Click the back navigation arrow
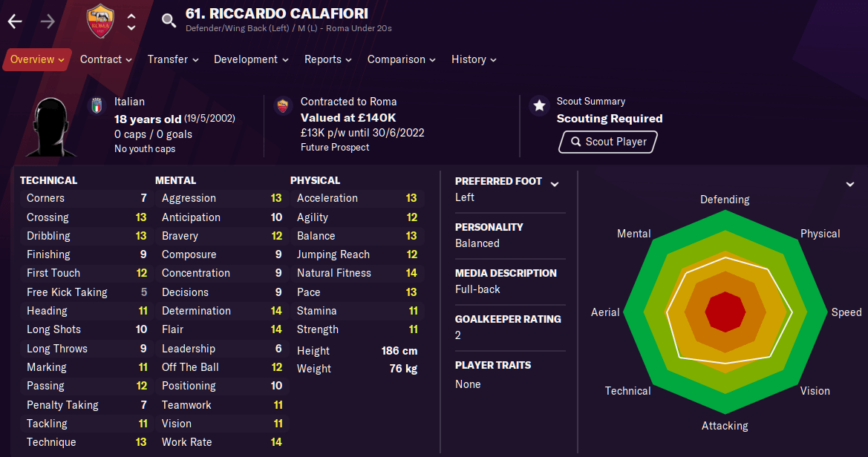The image size is (868, 457). (15, 22)
